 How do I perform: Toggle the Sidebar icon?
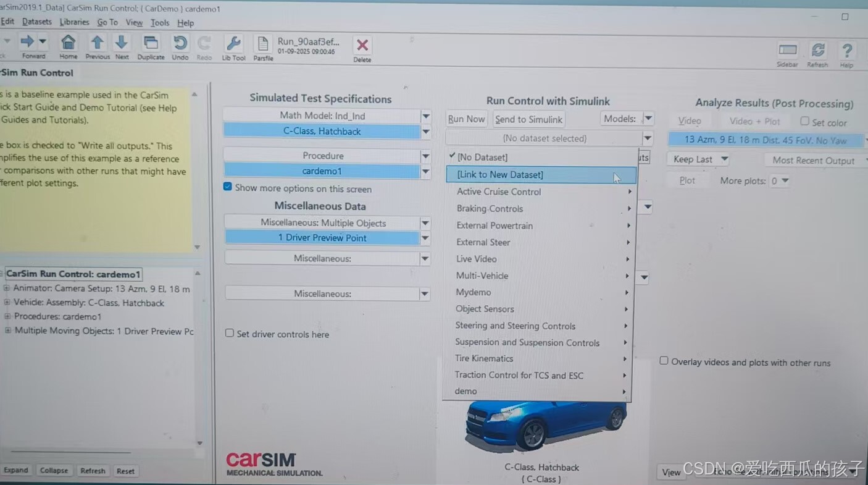[x=787, y=50]
